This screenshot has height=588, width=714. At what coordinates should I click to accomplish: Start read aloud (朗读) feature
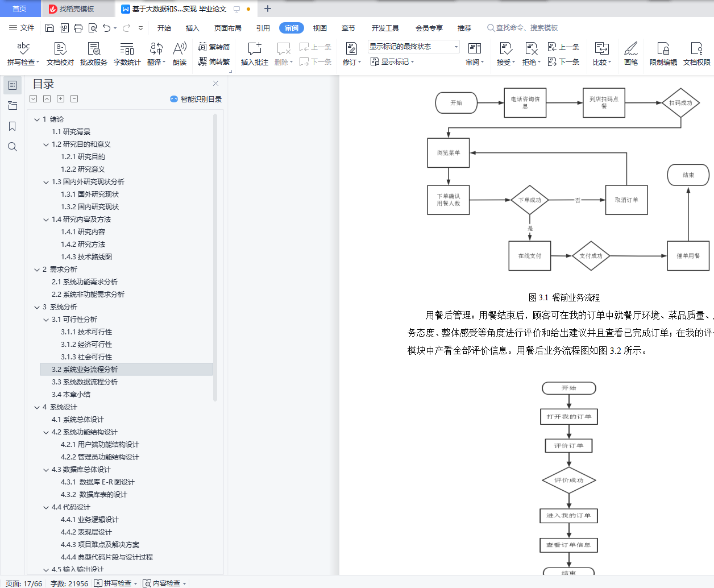pos(180,54)
